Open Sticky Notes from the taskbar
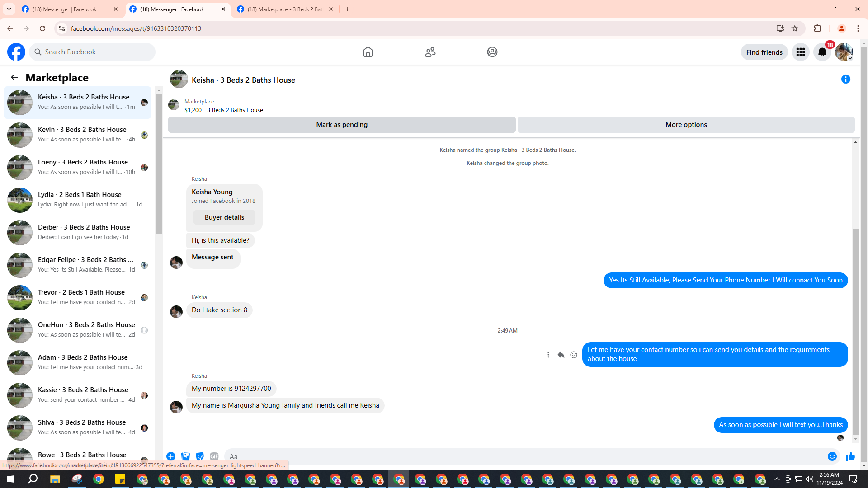 pyautogui.click(x=120, y=479)
